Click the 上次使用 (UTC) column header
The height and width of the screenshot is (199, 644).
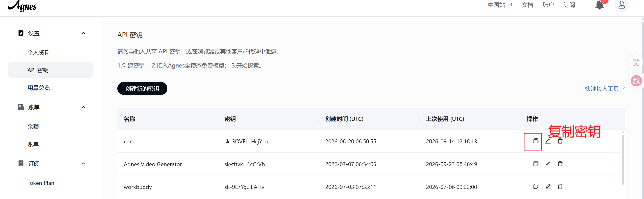tap(445, 119)
